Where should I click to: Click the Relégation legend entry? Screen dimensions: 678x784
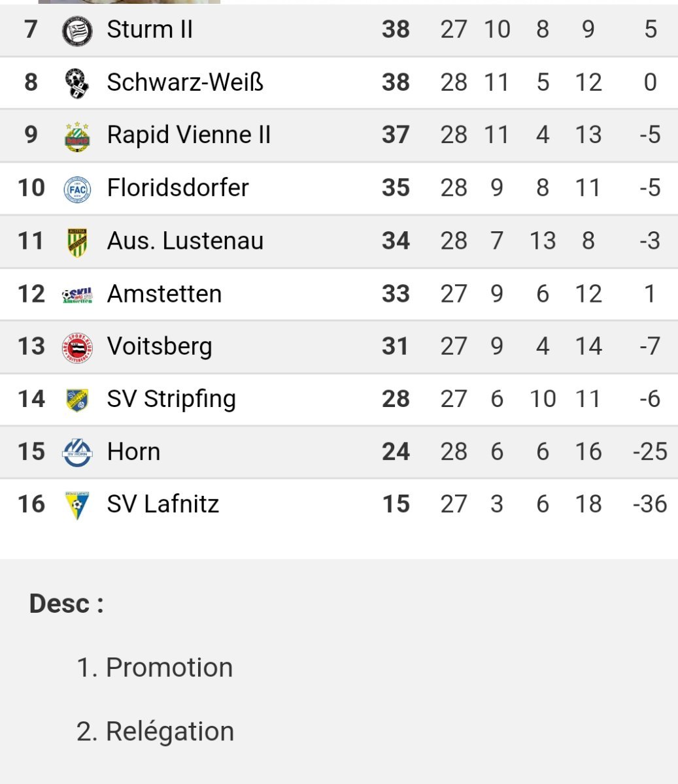tap(155, 732)
